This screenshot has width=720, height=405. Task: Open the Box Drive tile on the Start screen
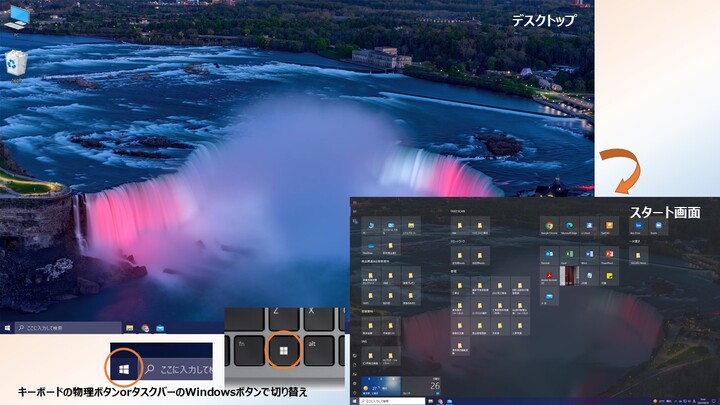click(638, 225)
